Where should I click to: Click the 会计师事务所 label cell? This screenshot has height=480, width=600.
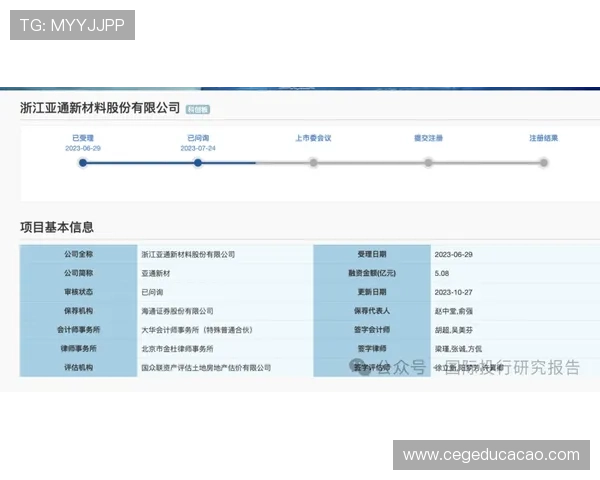point(78,329)
